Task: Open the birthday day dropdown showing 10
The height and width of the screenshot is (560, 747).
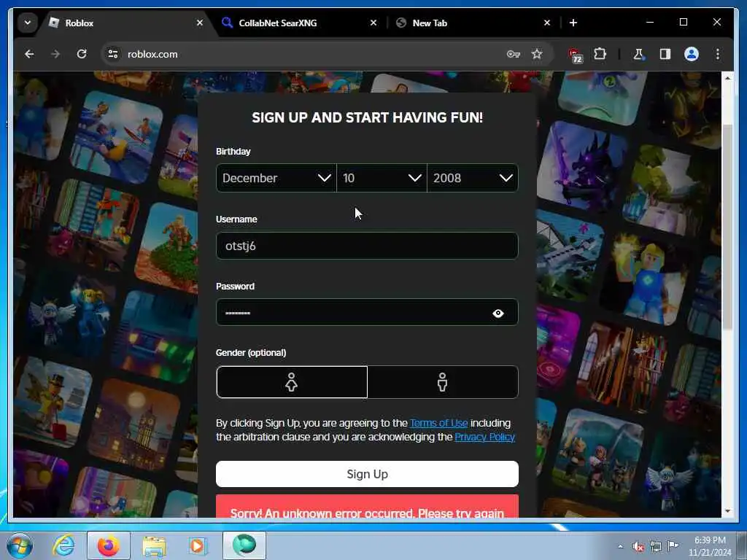Action: (x=382, y=178)
